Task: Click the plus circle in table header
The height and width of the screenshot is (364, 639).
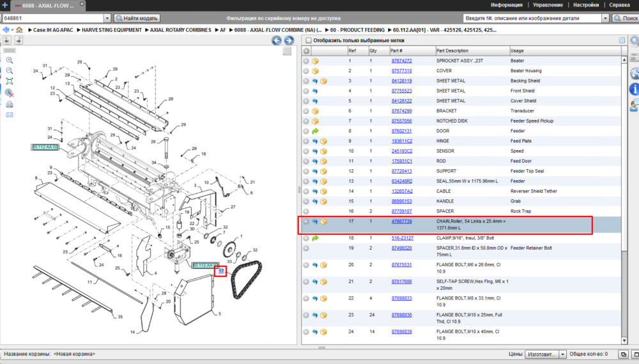Action: tap(306, 51)
